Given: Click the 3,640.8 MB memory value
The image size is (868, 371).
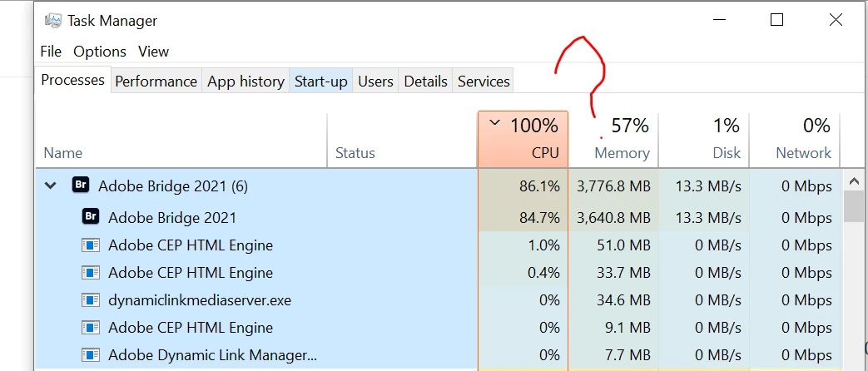Looking at the screenshot, I should tap(613, 218).
